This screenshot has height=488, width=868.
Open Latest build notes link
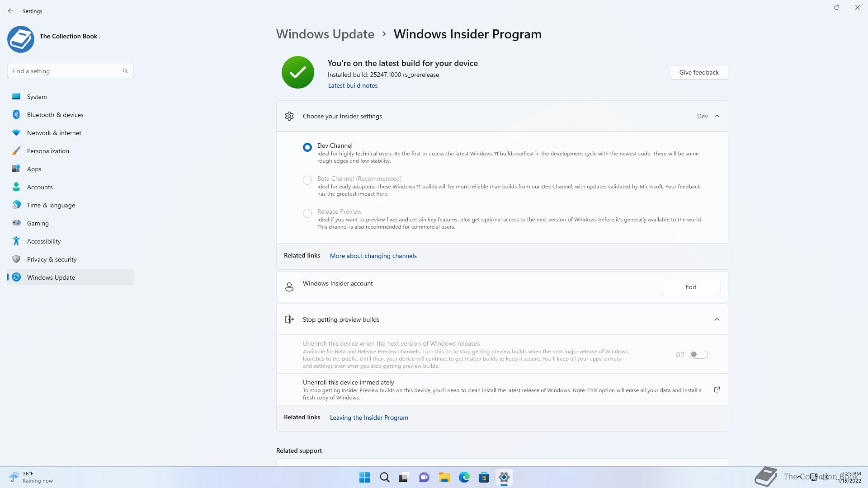pos(353,85)
